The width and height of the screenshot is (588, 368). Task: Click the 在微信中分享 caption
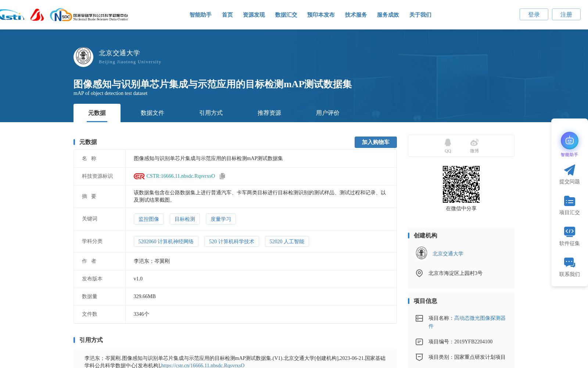click(x=461, y=208)
